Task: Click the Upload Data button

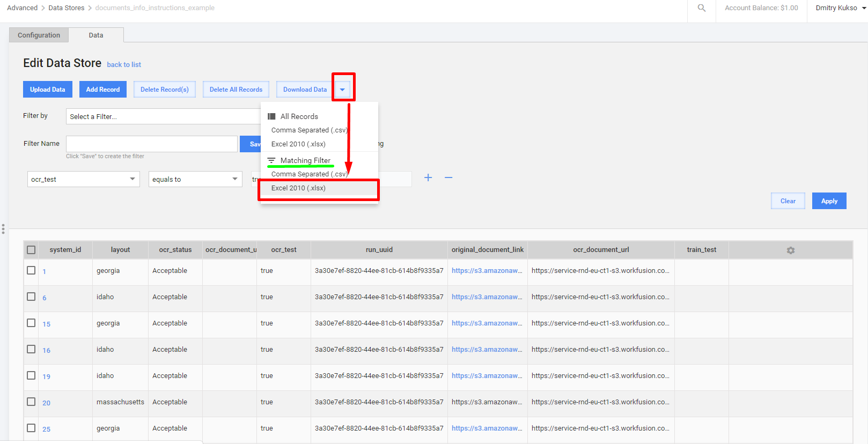Action: [47, 90]
